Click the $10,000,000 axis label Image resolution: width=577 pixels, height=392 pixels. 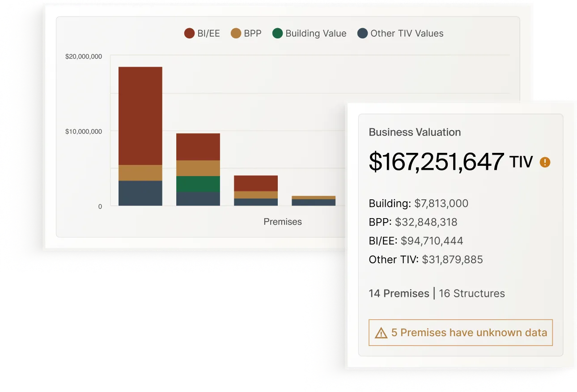tap(84, 131)
